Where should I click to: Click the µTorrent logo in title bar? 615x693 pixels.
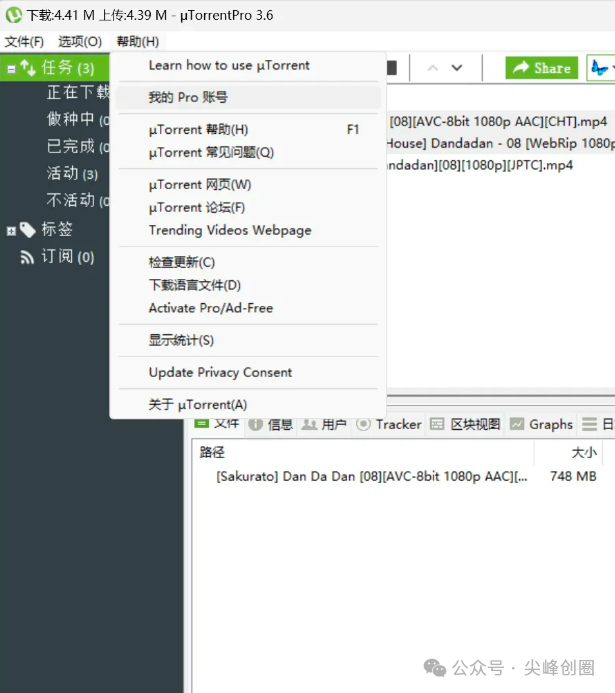14,15
